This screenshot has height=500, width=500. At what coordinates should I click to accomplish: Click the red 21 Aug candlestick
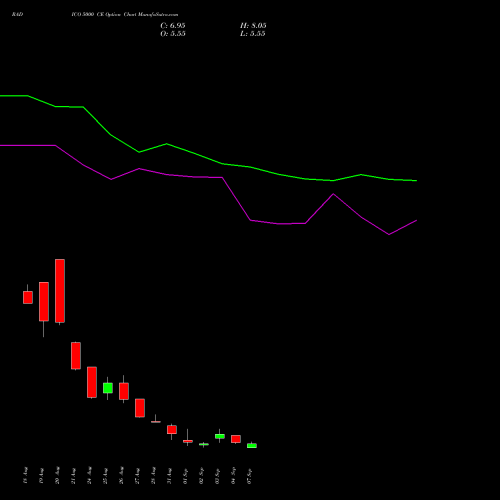click(x=76, y=356)
